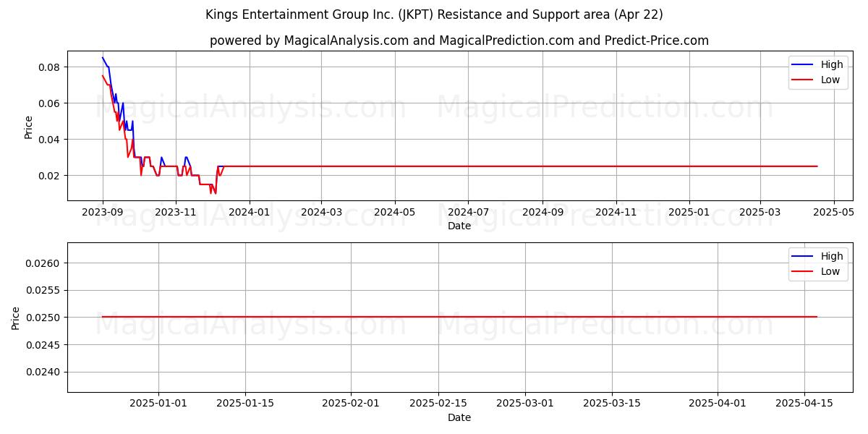Image resolution: width=868 pixels, height=434 pixels.
Task: Click the 2025-05 date tick label
Action: click(833, 212)
